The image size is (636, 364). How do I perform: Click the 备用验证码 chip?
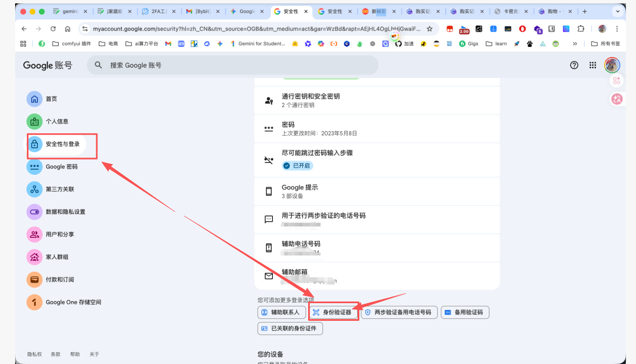pos(465,312)
